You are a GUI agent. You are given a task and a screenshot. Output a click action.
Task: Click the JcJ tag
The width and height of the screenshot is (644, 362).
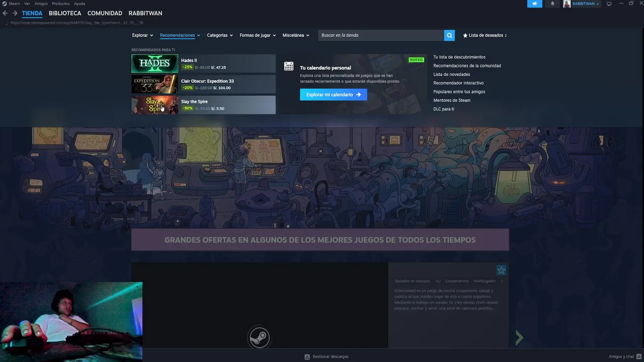click(x=438, y=281)
